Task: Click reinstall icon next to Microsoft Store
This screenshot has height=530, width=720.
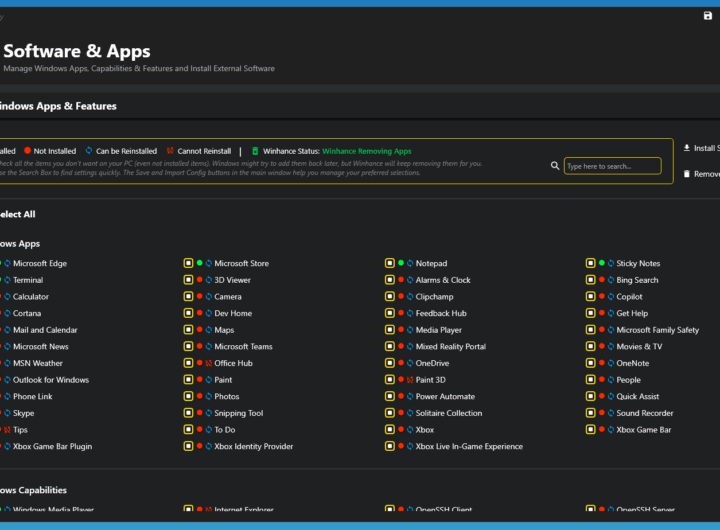Action: pos(208,263)
